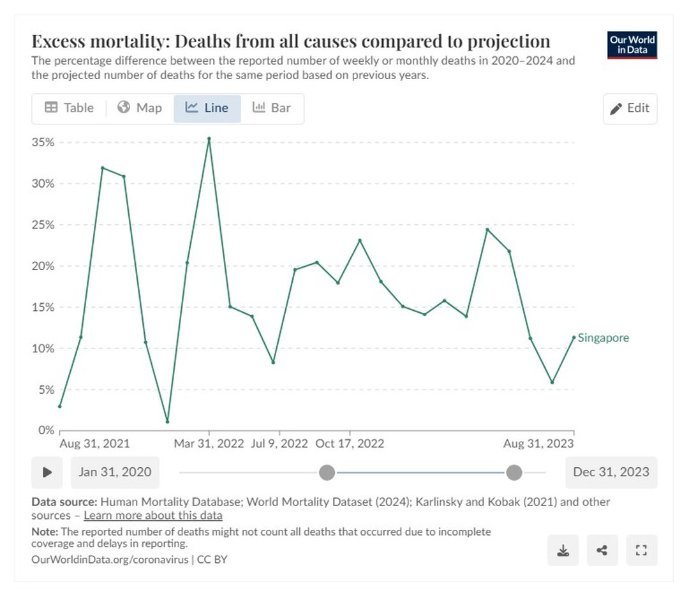Click the Our World in Data logo

point(632,45)
